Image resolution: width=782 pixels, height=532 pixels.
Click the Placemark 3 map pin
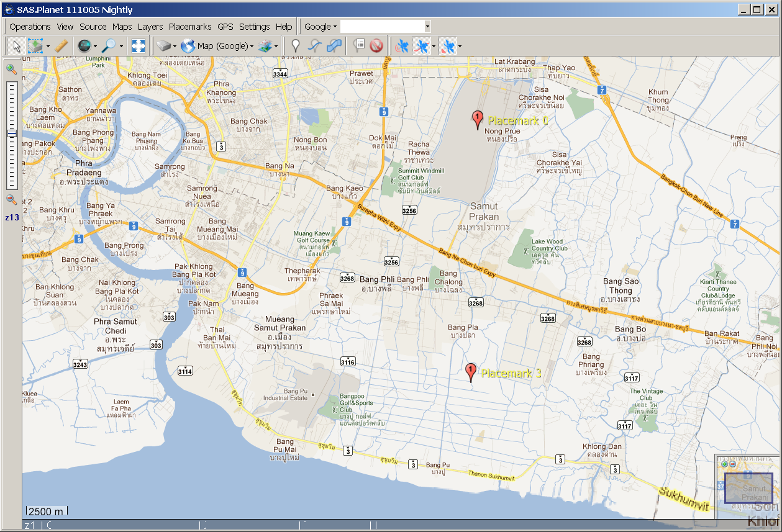click(x=471, y=372)
